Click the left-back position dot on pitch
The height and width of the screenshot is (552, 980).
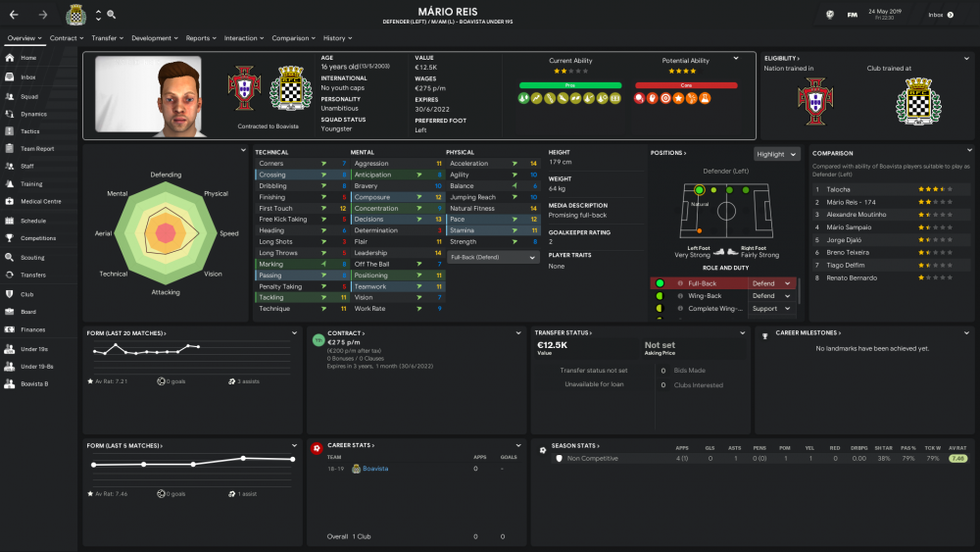[x=700, y=190]
